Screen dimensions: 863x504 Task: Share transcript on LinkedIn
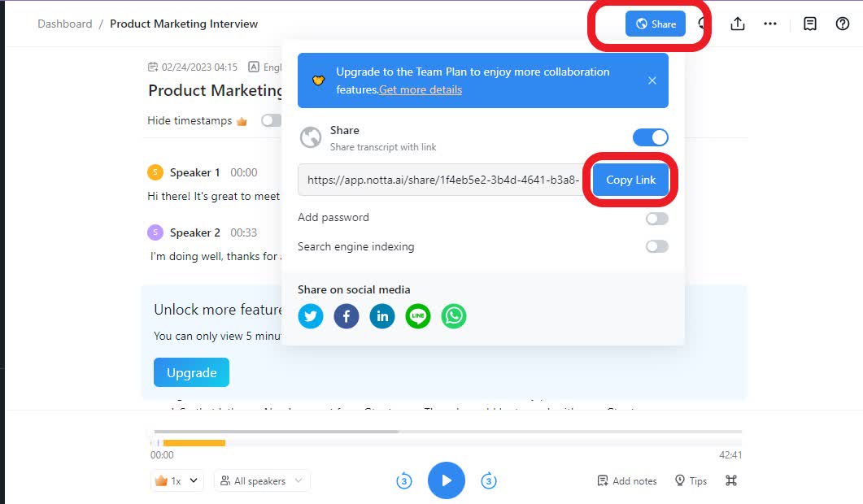pyautogui.click(x=382, y=315)
